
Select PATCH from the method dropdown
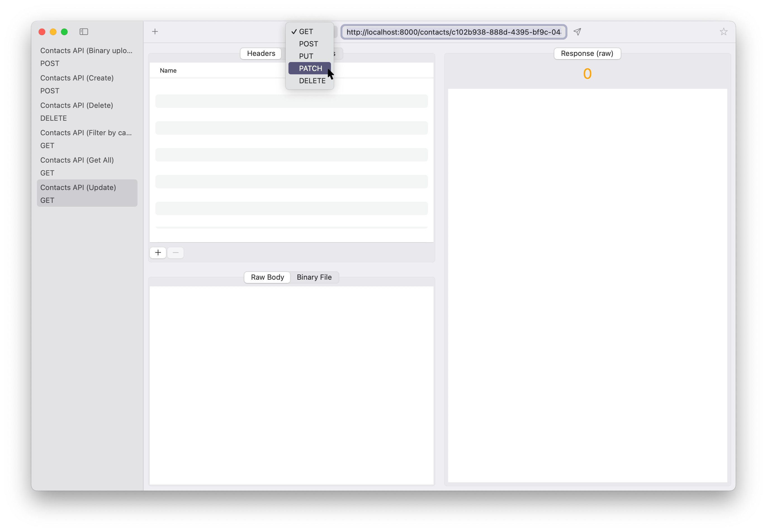[x=310, y=68]
